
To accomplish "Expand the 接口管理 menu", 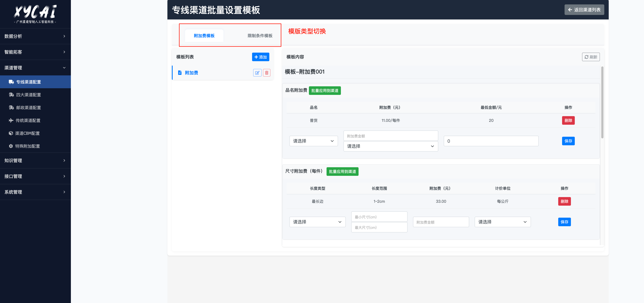I will pyautogui.click(x=35, y=176).
